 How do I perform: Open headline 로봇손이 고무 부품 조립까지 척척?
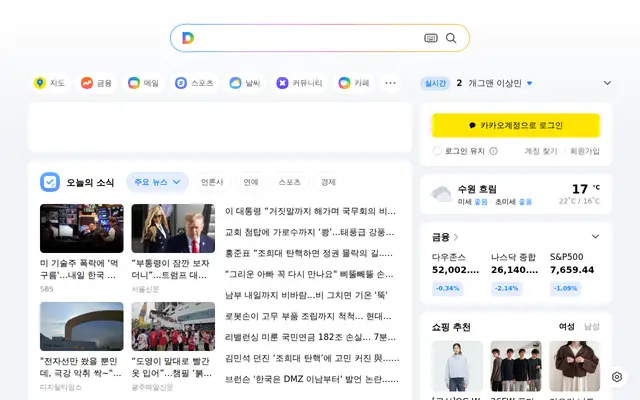pos(308,316)
